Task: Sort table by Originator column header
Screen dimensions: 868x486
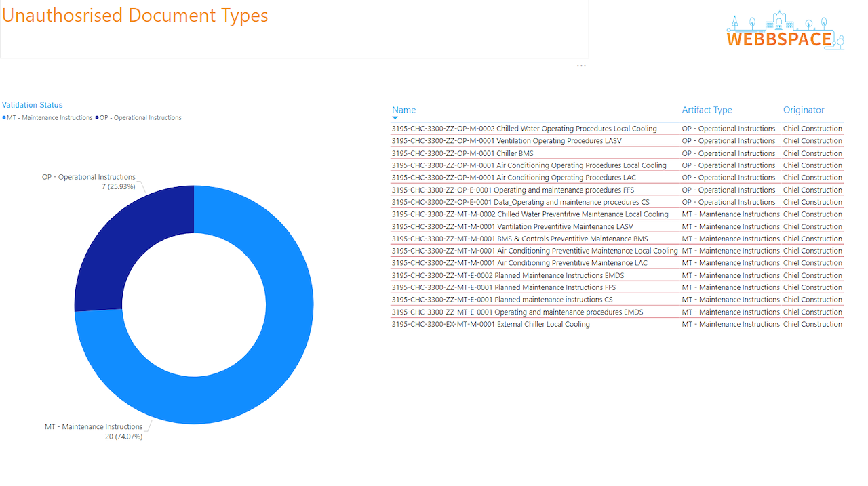Action: 804,110
